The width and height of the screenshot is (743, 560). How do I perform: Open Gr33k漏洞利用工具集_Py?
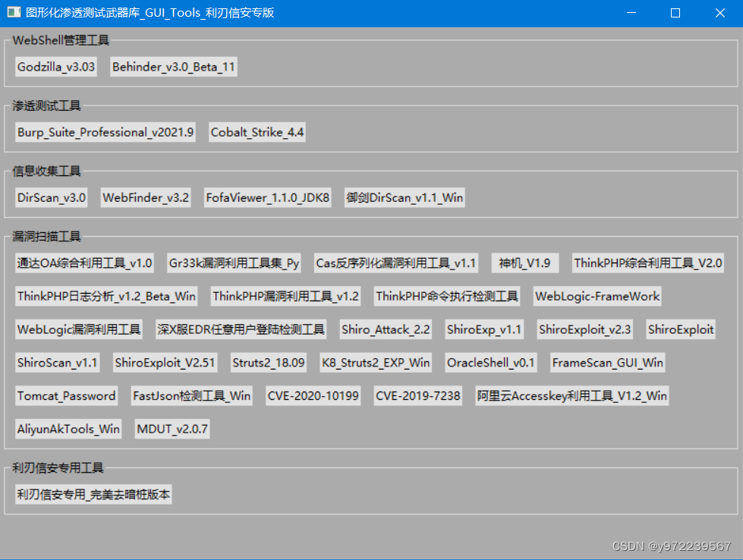[234, 263]
